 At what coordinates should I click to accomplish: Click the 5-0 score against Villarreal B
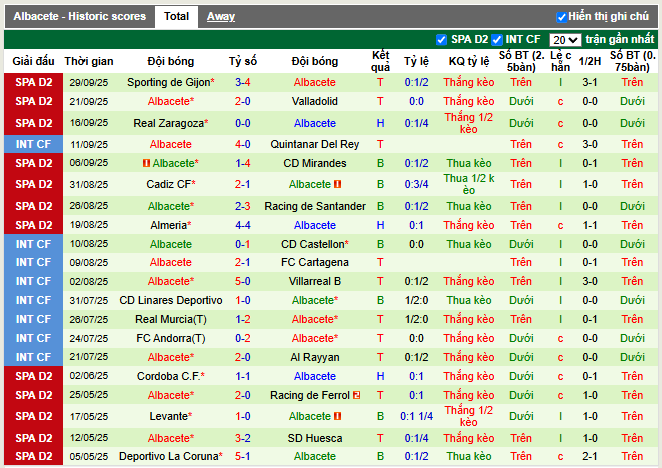click(243, 281)
